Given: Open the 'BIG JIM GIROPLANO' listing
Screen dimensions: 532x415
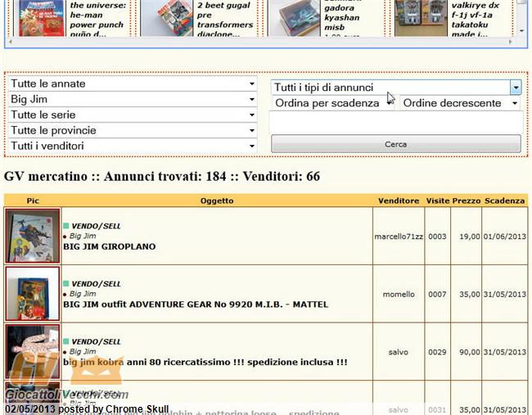Looking at the screenshot, I should [110, 246].
